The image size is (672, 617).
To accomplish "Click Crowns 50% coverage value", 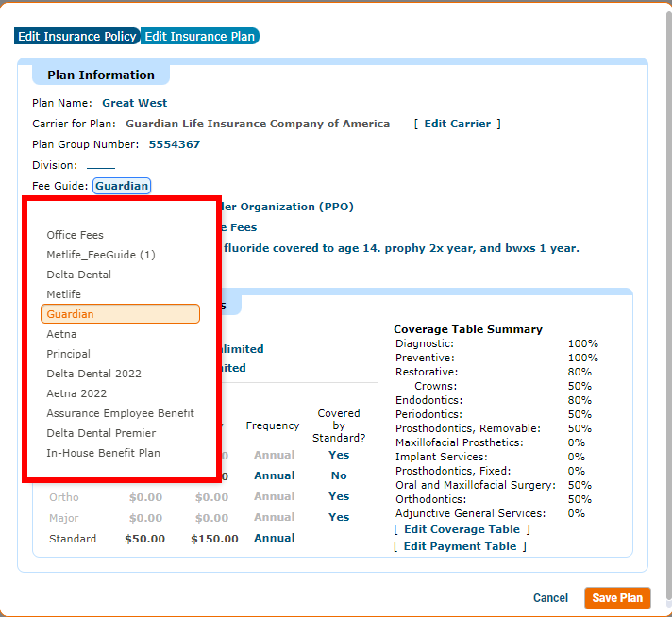I will pos(580,386).
